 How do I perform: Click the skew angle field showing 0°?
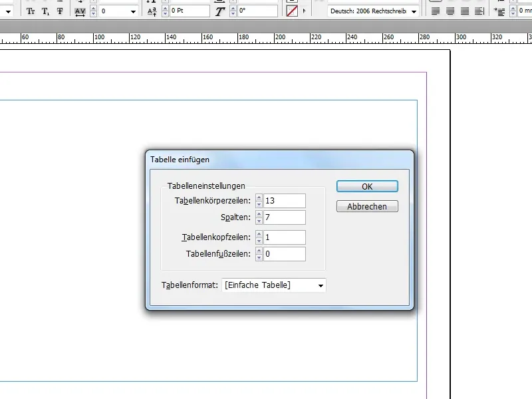pyautogui.click(x=257, y=11)
